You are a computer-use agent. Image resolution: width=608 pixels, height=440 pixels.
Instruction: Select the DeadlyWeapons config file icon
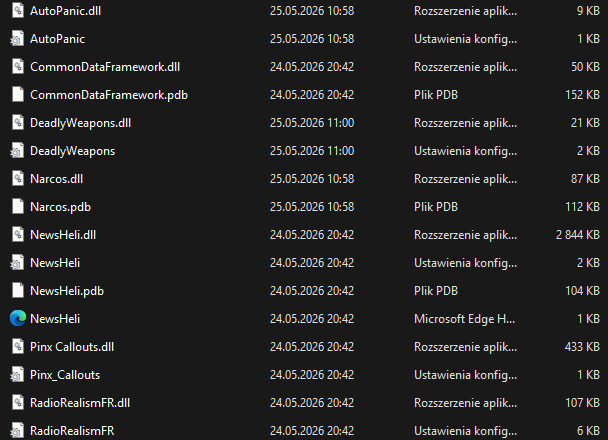(17, 151)
